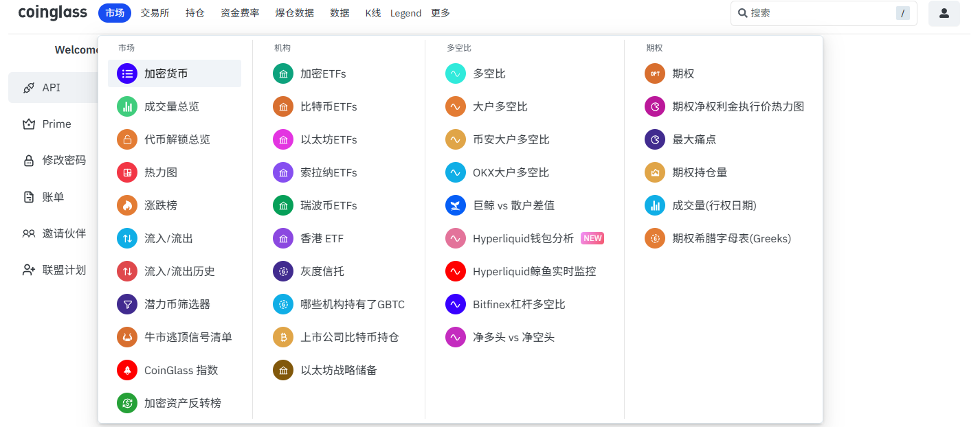980x427 pixels.
Task: Open the 市场 menu tab
Action: (x=115, y=13)
